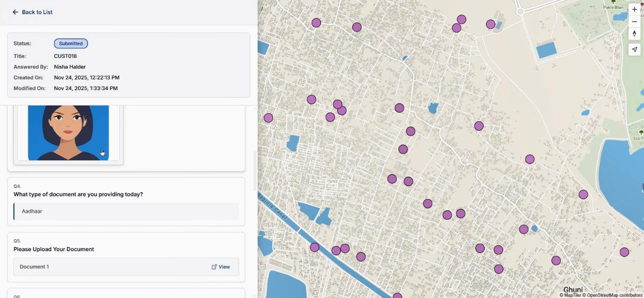Click the uploaded portrait photo thumbnail
The width and height of the screenshot is (644, 298).
[68, 132]
